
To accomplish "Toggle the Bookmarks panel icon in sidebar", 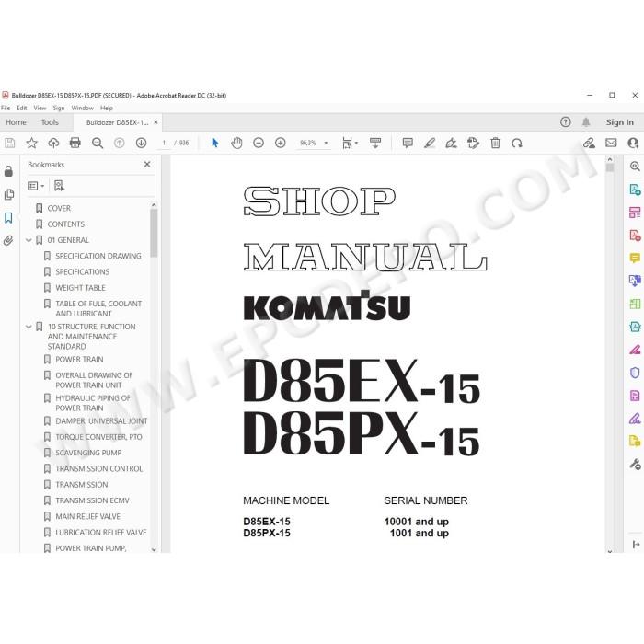I will tap(8, 217).
